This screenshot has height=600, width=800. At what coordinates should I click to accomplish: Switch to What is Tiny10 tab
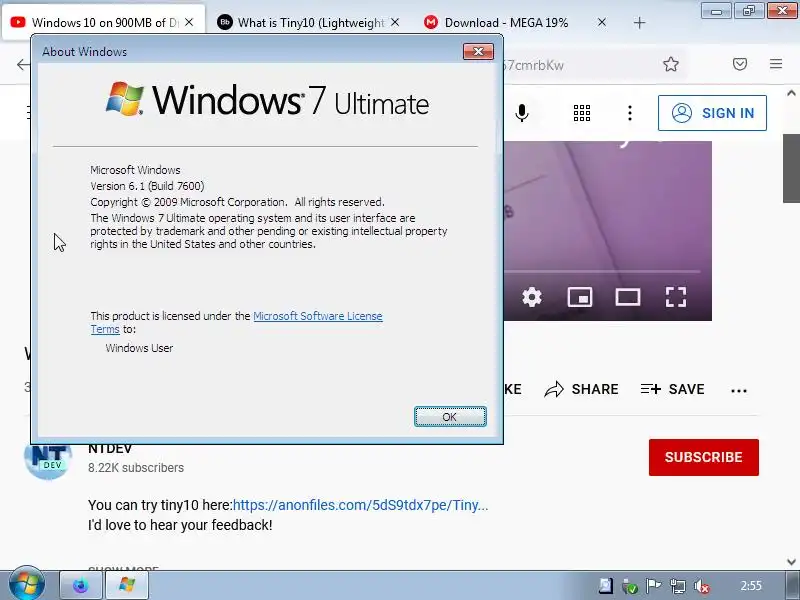(x=311, y=22)
